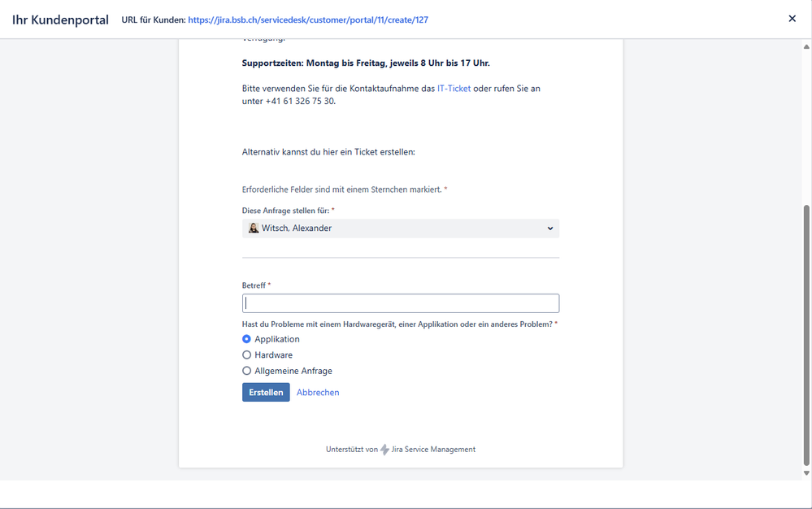Click the IT-Ticket link

pyautogui.click(x=454, y=89)
